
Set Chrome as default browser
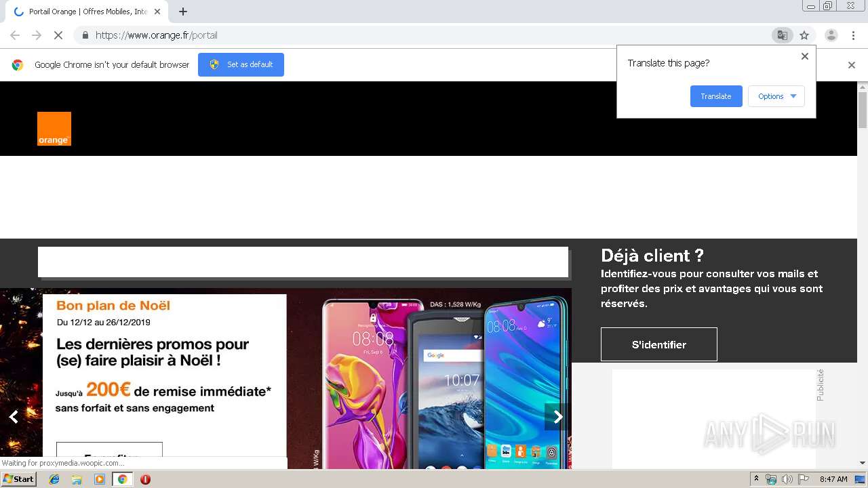[x=241, y=64]
